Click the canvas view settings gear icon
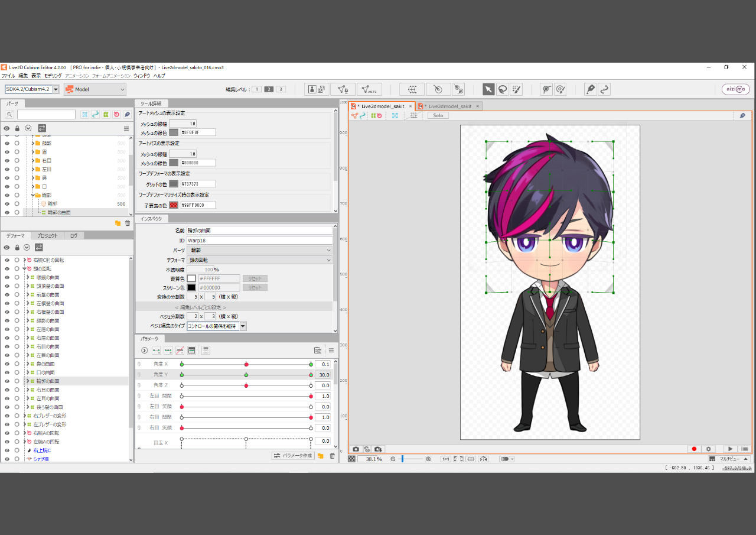This screenshot has width=756, height=535. tap(709, 449)
